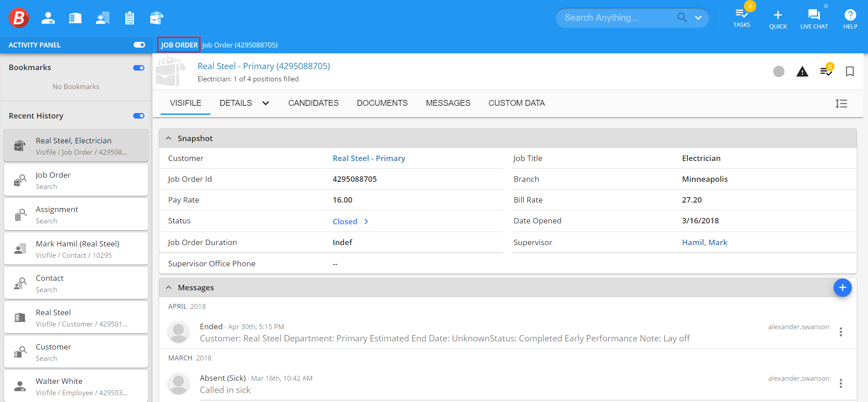Click the Bullhorn B logo
The image size is (868, 402).
pyautogui.click(x=19, y=18)
